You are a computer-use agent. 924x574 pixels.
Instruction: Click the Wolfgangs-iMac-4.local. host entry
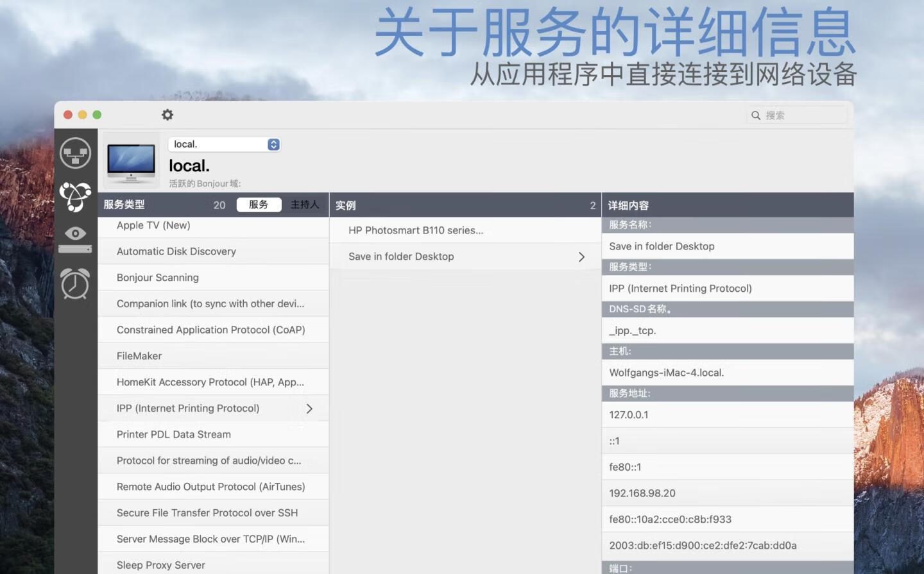click(666, 373)
